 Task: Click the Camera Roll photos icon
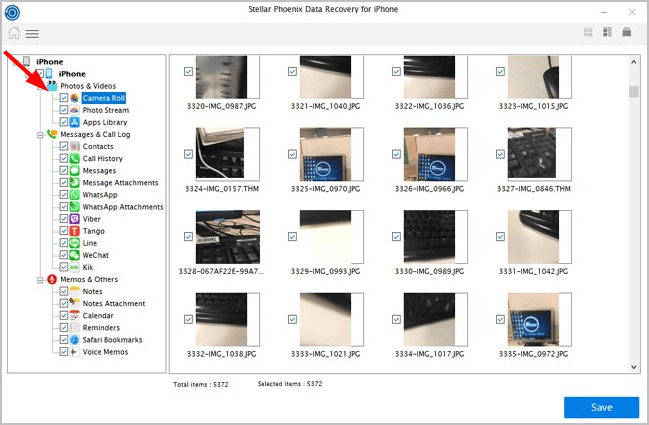[x=75, y=98]
